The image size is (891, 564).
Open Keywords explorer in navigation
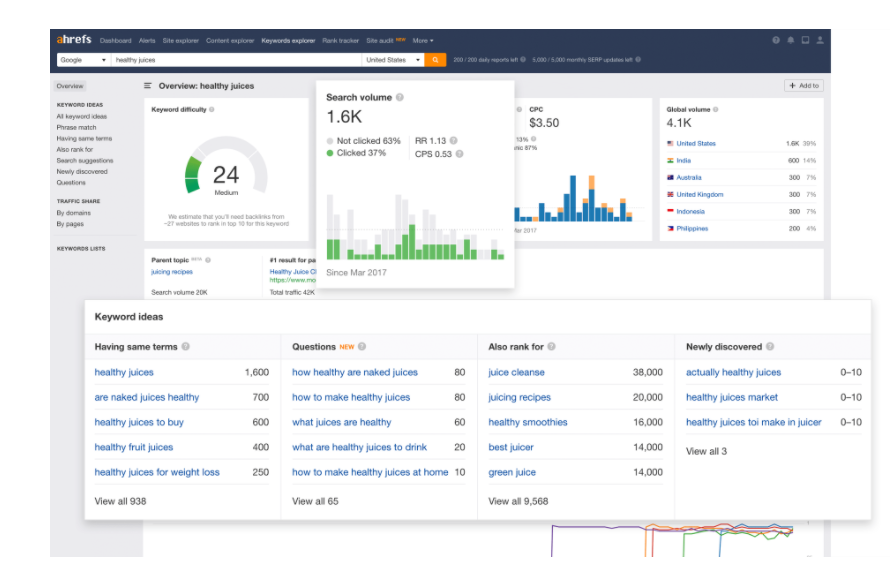pyautogui.click(x=288, y=41)
